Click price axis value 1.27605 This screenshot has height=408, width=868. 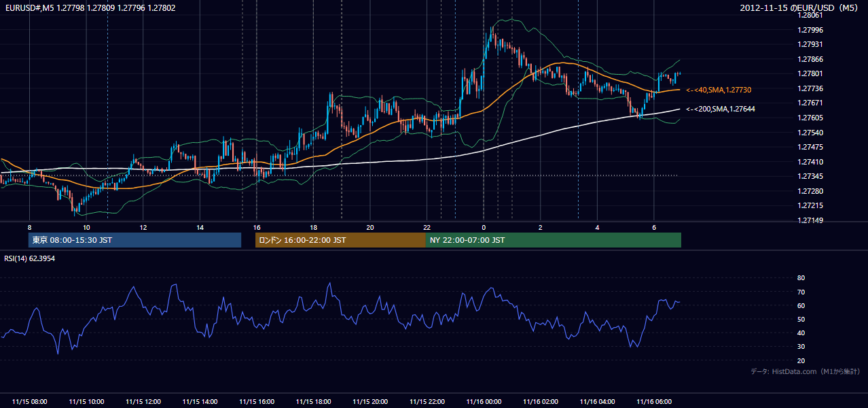point(810,118)
